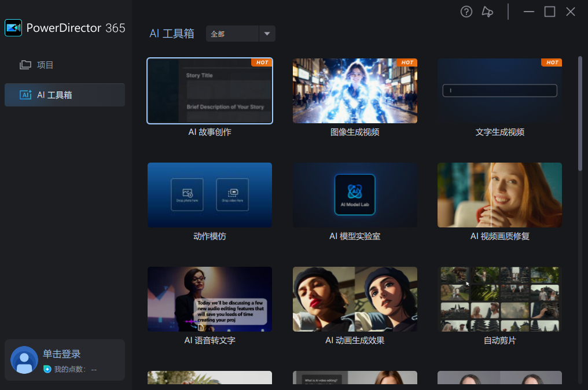Open the 动作模仿 tool

click(x=210, y=195)
